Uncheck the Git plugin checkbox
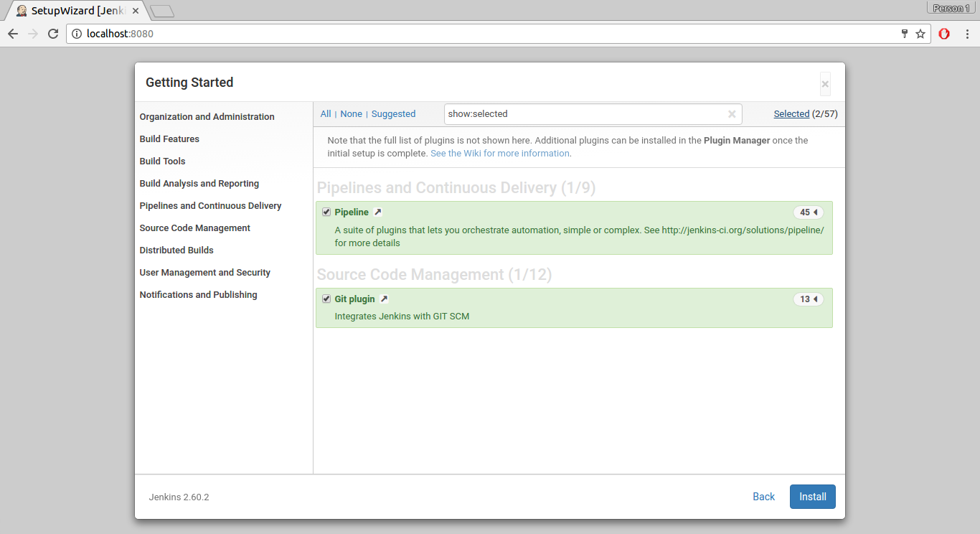This screenshot has height=534, width=980. point(326,299)
